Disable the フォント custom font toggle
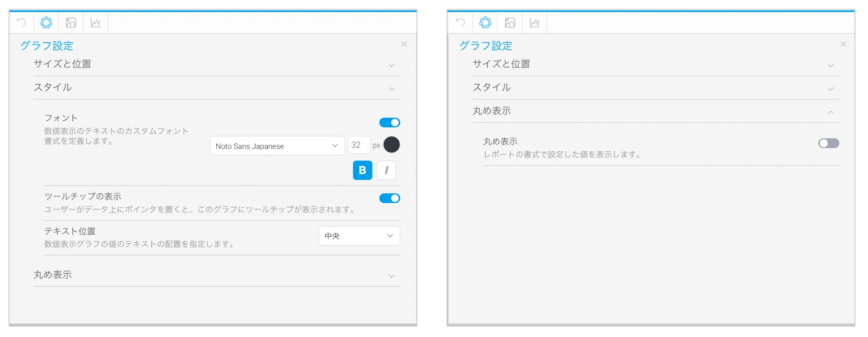Image resolution: width=868 pixels, height=337 pixels. point(390,123)
